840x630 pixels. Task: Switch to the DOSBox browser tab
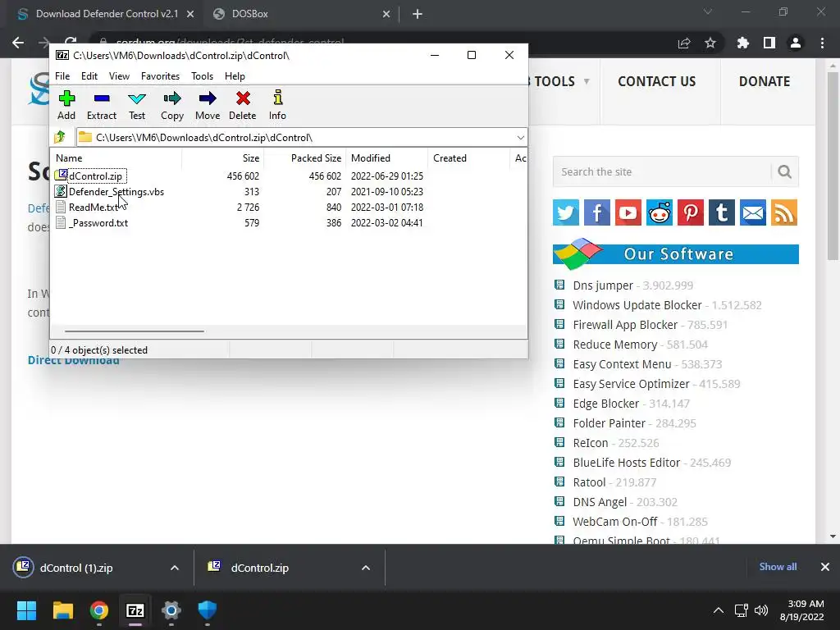tap(301, 14)
